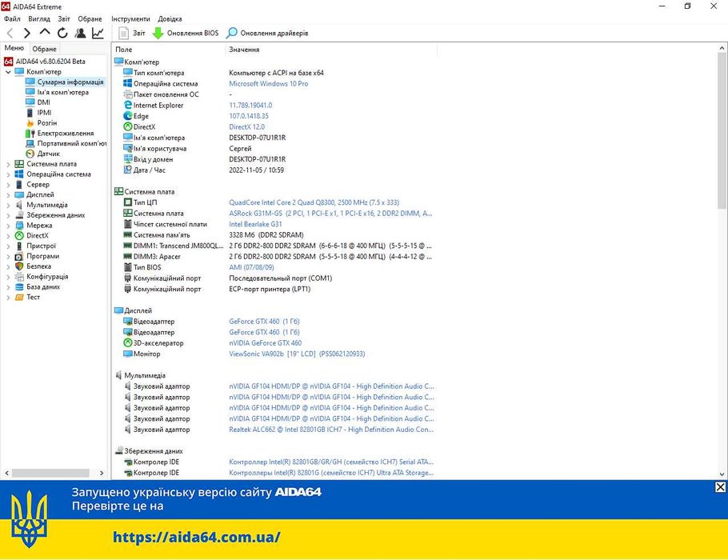Select Ім'я комп'ютера tree item

click(62, 92)
